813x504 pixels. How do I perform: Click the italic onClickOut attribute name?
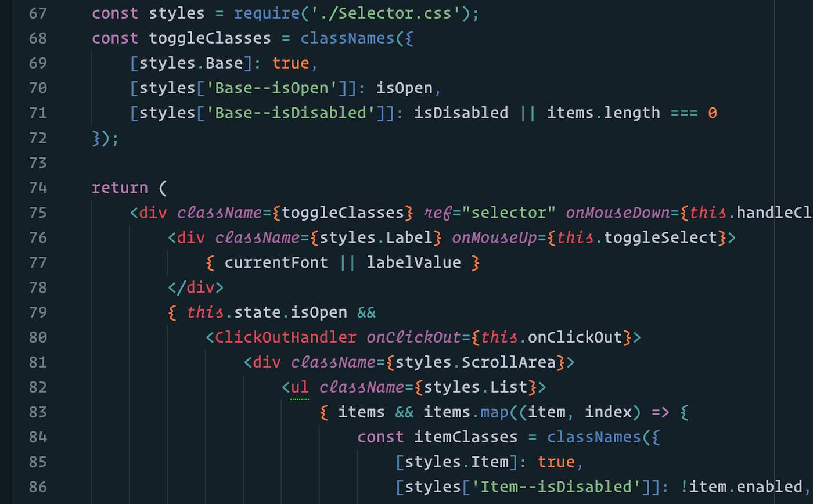tap(414, 337)
